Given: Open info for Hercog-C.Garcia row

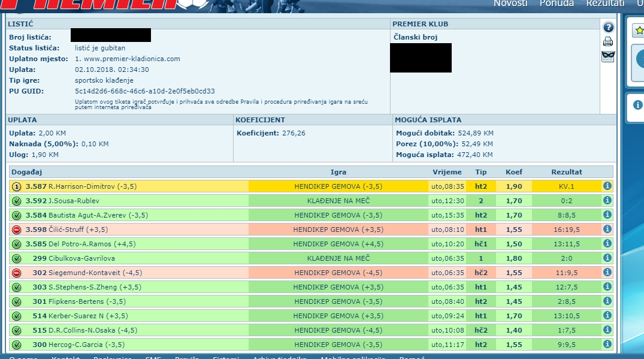Looking at the screenshot, I should pos(607,344).
